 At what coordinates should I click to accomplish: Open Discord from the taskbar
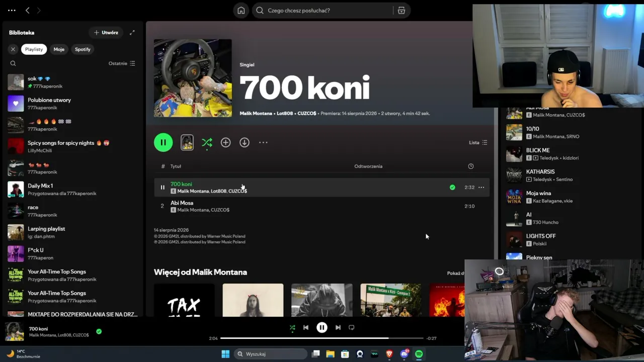pyautogui.click(x=404, y=354)
